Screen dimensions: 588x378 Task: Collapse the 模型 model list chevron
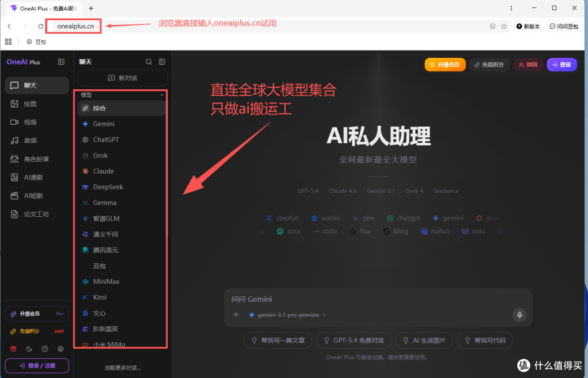(162, 95)
